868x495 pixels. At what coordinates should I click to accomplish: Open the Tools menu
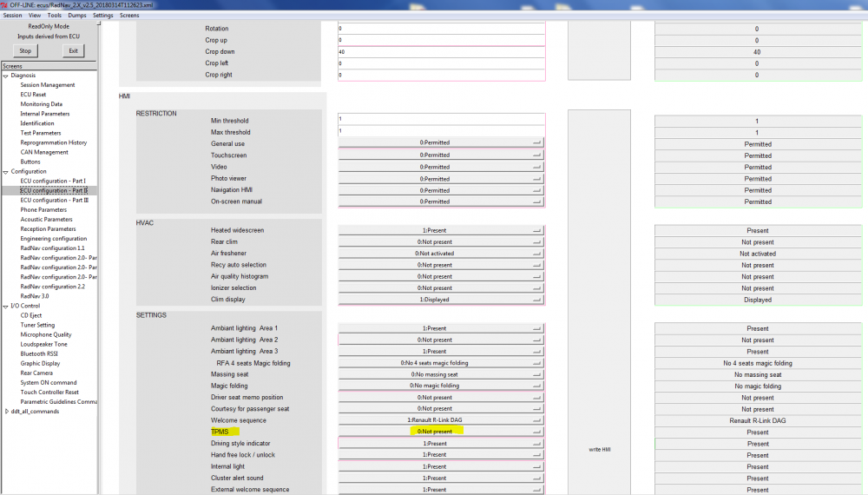click(54, 16)
